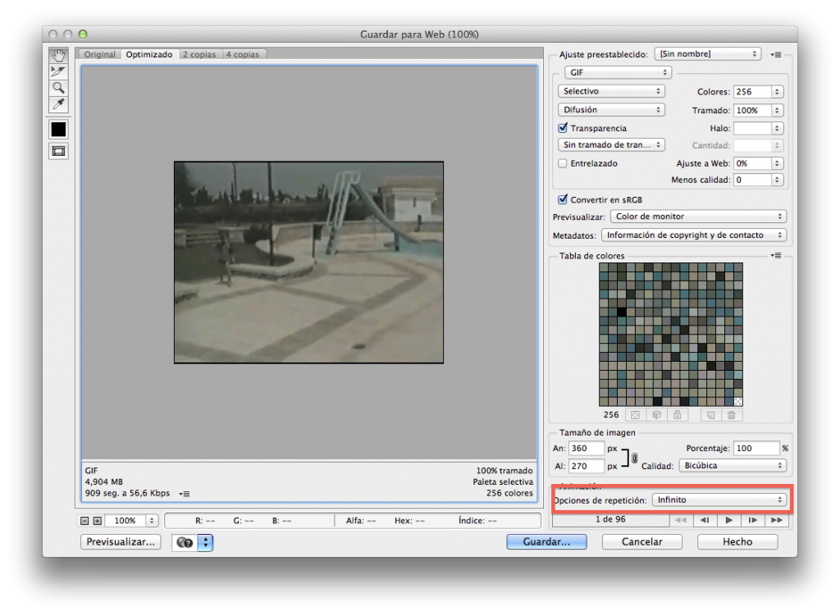Select the Hand tool

tap(58, 55)
